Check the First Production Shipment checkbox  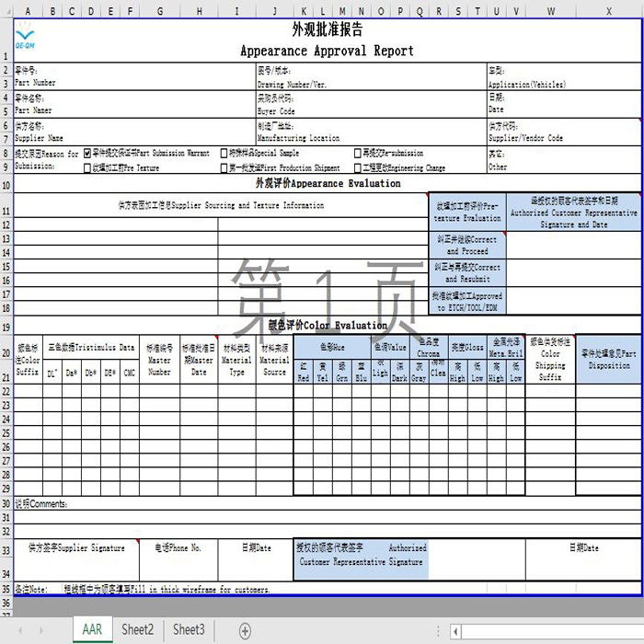tap(224, 168)
